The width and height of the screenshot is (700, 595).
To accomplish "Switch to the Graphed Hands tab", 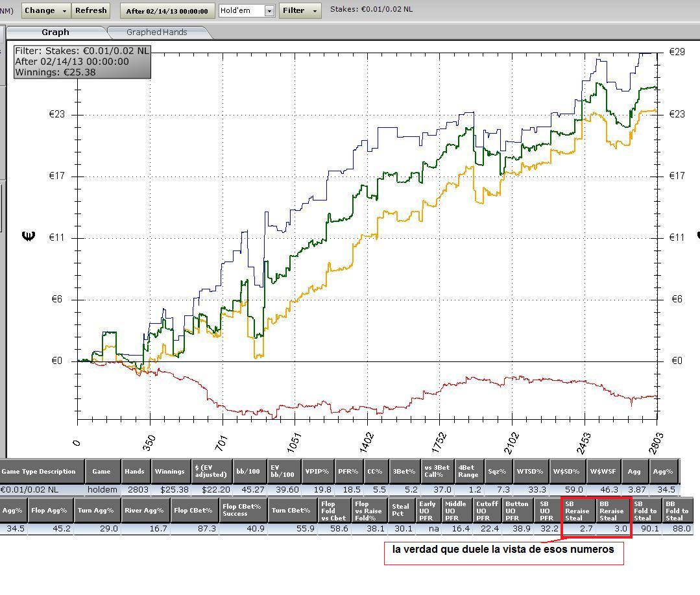I will pos(157,32).
